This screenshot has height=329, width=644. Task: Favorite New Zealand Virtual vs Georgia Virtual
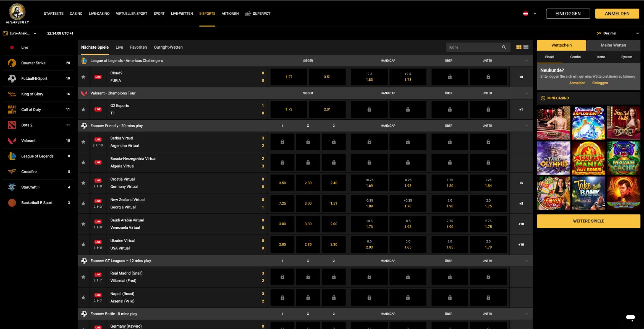click(83, 203)
